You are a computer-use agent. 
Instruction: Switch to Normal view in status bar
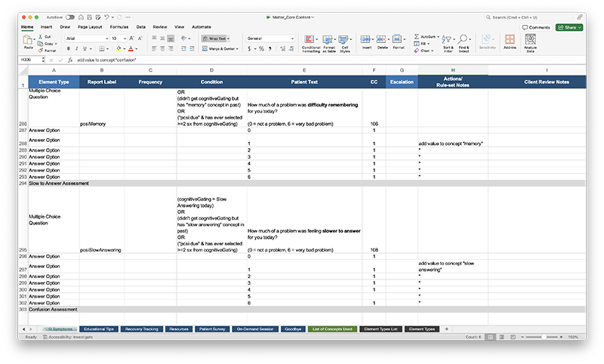(x=490, y=337)
